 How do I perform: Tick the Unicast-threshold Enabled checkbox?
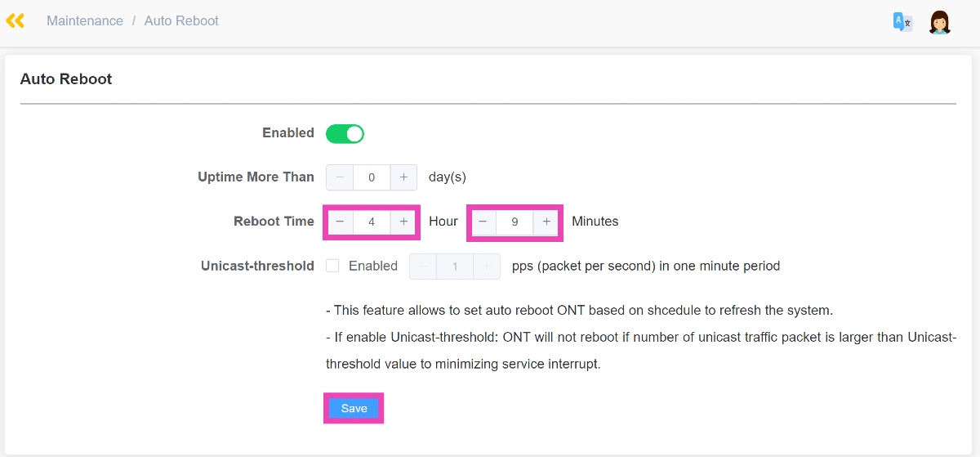point(332,266)
